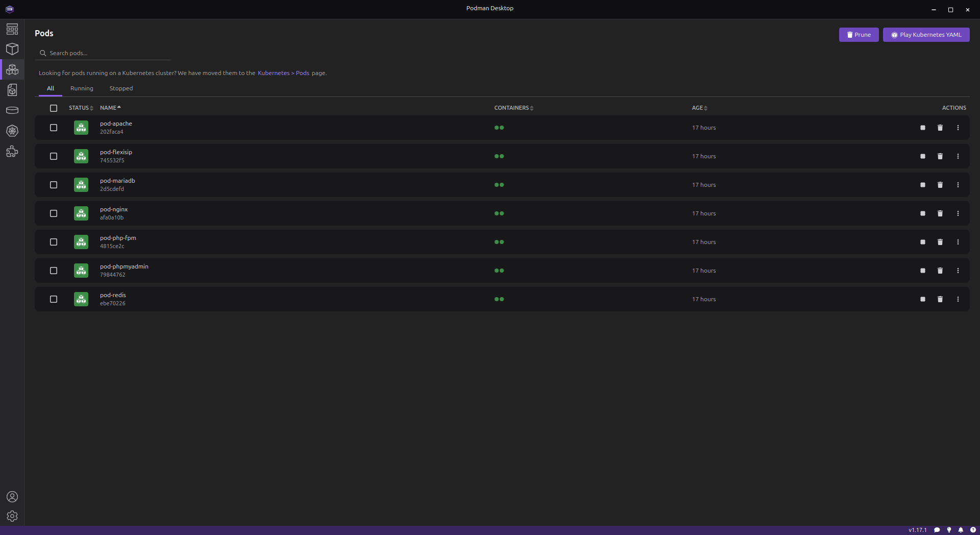Sort pods by Age column
980x535 pixels.
click(699, 108)
